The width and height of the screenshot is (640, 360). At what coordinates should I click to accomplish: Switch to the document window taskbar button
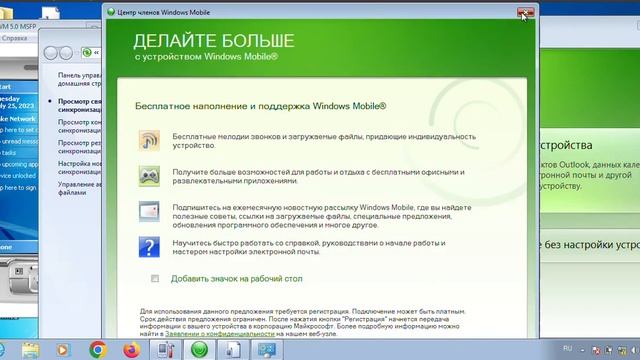click(233, 350)
